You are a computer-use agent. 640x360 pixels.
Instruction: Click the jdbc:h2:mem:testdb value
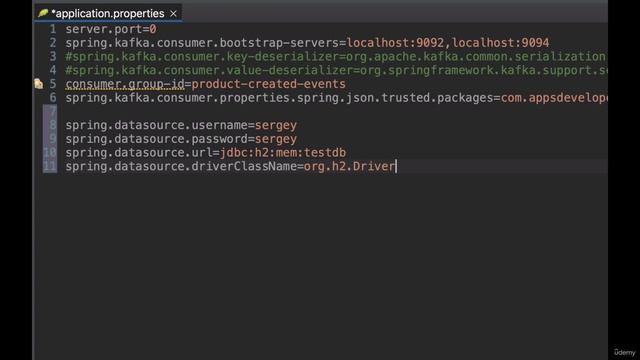point(283,153)
